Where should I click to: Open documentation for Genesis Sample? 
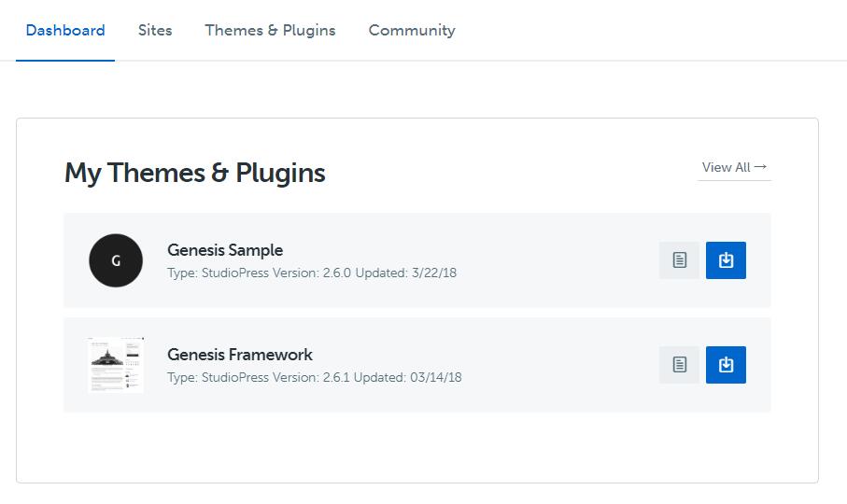pos(679,260)
